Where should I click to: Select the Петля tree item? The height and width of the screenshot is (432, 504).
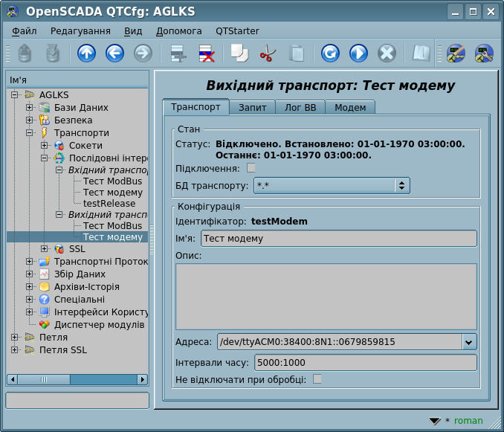click(54, 337)
